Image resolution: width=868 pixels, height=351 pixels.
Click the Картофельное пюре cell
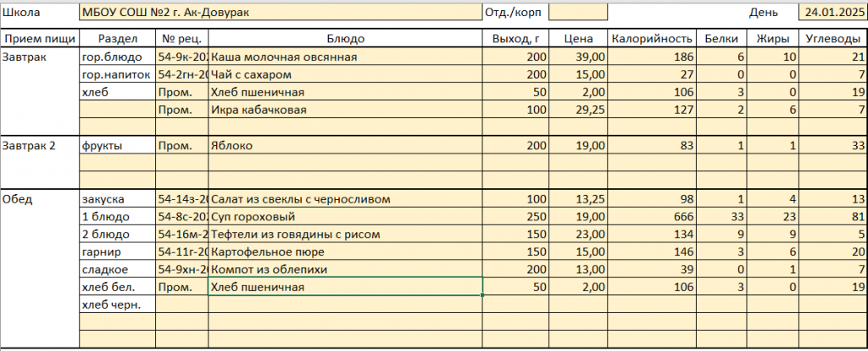[x=345, y=253]
